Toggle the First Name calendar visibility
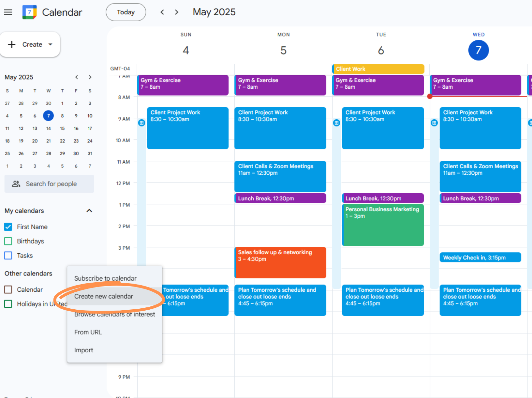 8,227
